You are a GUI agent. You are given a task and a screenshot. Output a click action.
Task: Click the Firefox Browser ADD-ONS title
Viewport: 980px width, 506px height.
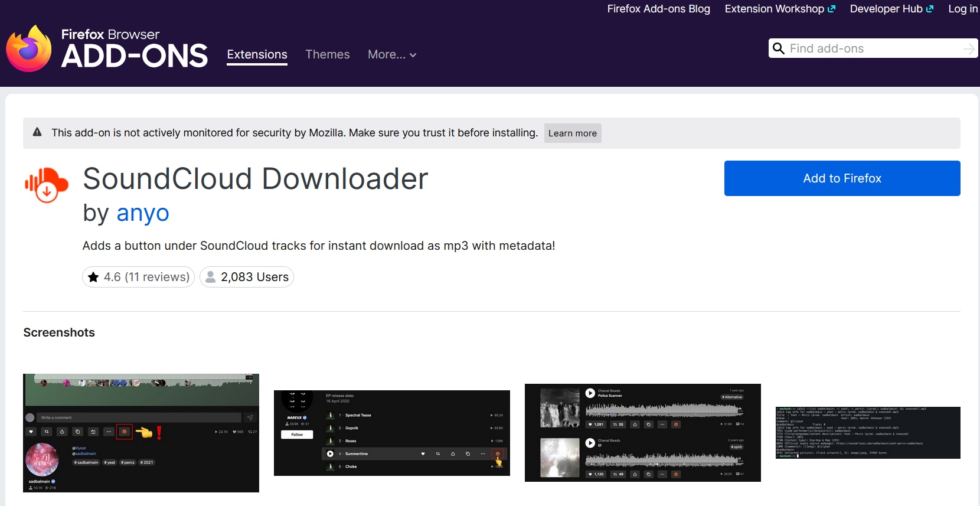135,49
